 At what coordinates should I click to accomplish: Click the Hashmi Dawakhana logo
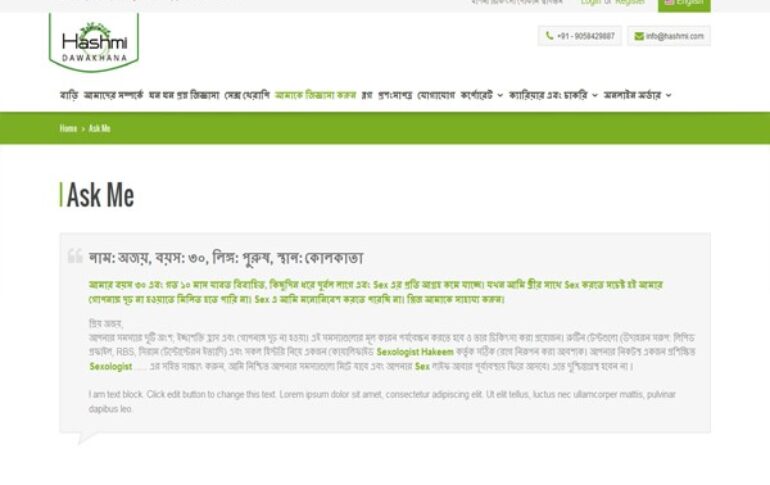tap(93, 42)
